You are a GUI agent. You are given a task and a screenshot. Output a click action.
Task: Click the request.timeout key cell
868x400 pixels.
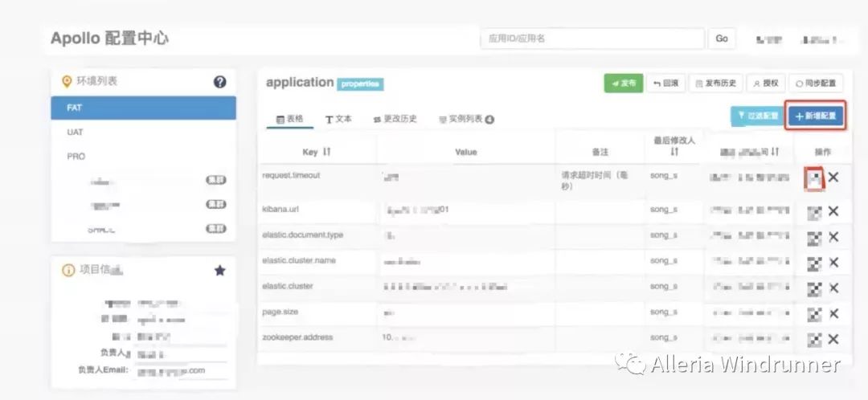[291, 175]
